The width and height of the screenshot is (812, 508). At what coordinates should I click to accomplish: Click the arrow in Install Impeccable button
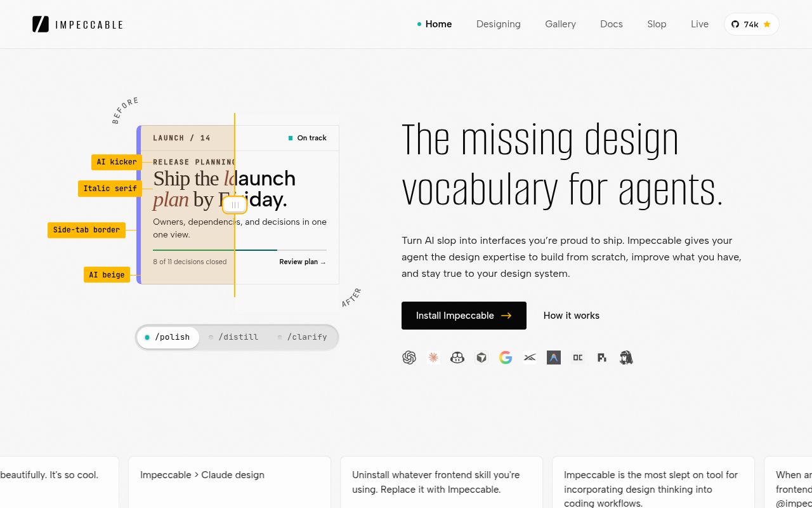[506, 316]
